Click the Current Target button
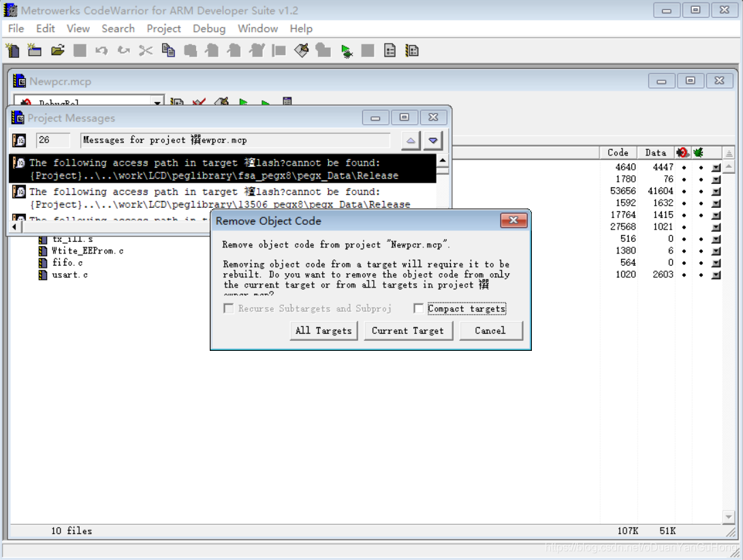The width and height of the screenshot is (743, 560). (x=408, y=330)
